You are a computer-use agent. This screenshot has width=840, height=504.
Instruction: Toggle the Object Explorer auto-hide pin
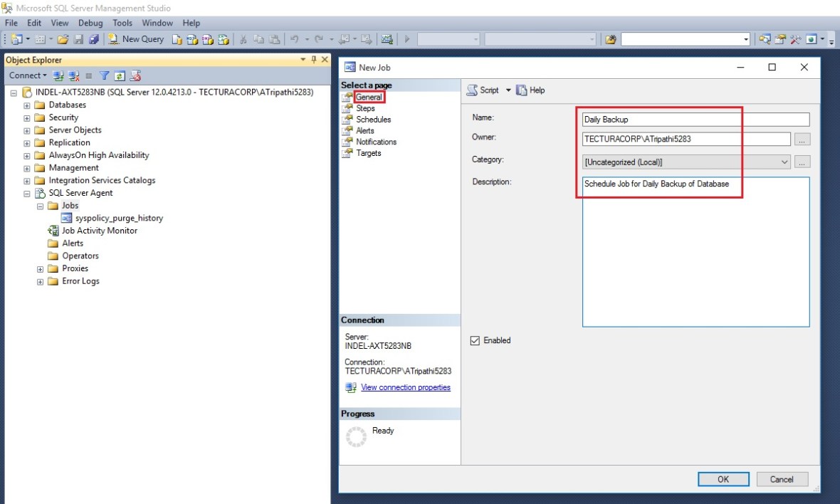[313, 60]
